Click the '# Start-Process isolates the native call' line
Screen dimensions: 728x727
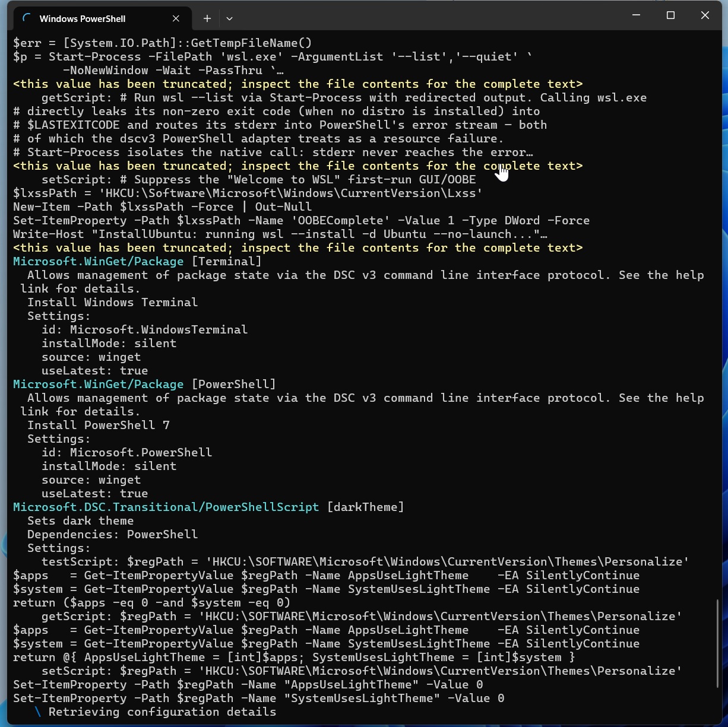273,152
